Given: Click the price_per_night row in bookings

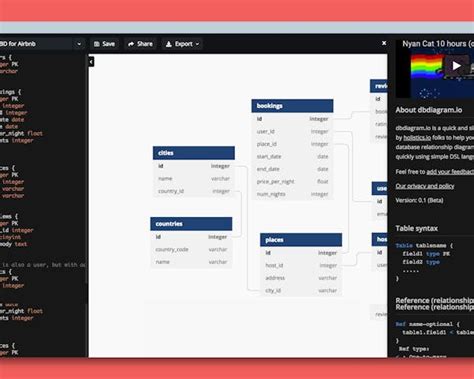Looking at the screenshot, I should click(292, 181).
